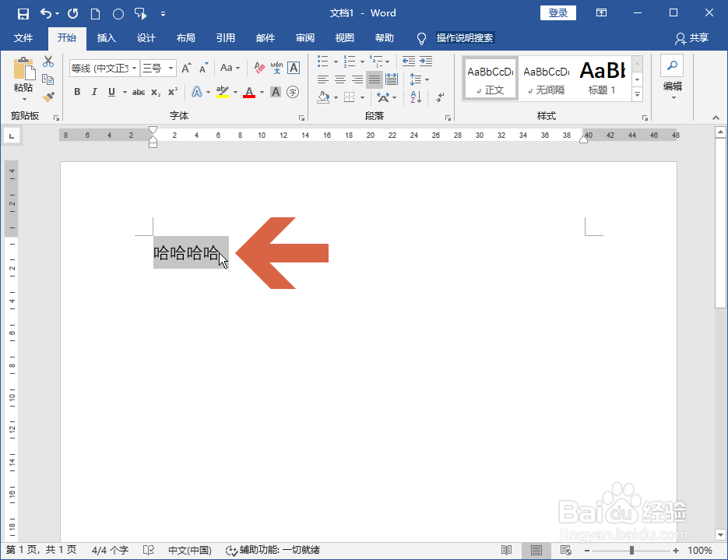Click the 登录 sign-in button

557,12
